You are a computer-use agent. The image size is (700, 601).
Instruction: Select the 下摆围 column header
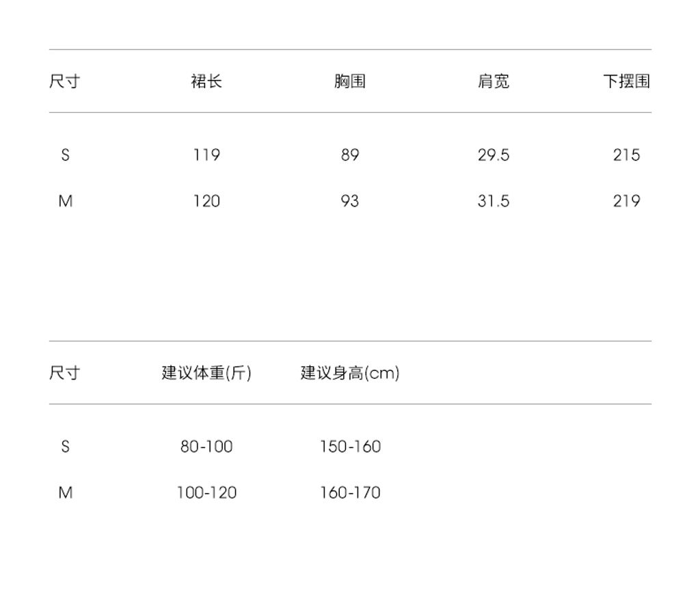[x=626, y=81]
